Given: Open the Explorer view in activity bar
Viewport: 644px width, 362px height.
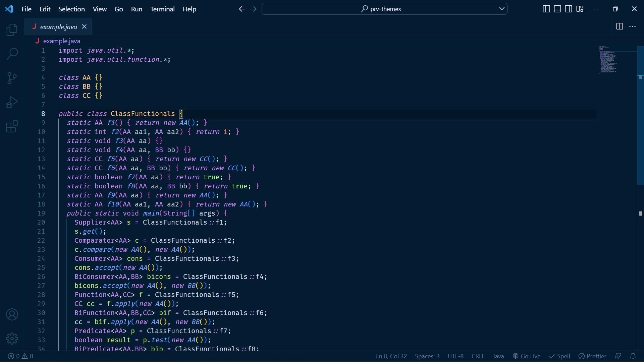Looking at the screenshot, I should coord(12,29).
